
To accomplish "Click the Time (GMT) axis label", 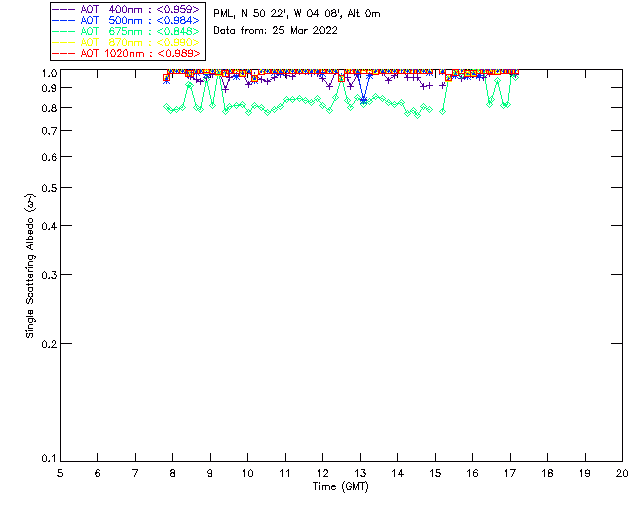I will [x=341, y=487].
